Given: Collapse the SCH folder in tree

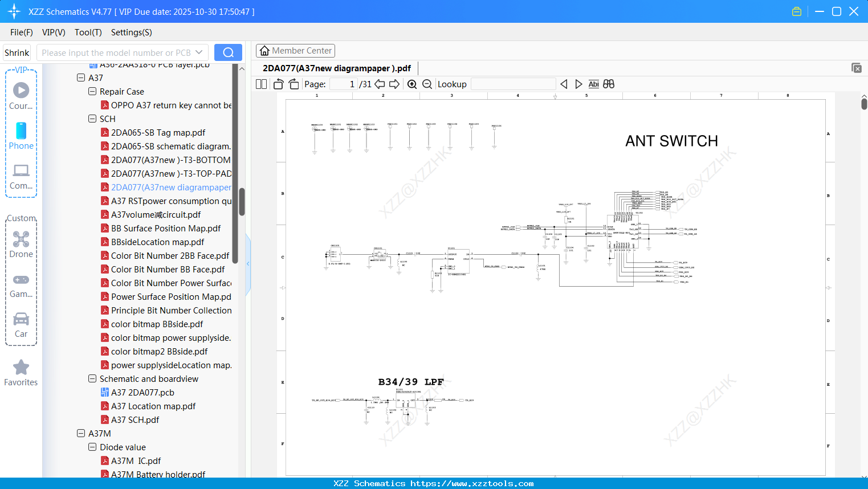Looking at the screenshot, I should click(x=92, y=119).
